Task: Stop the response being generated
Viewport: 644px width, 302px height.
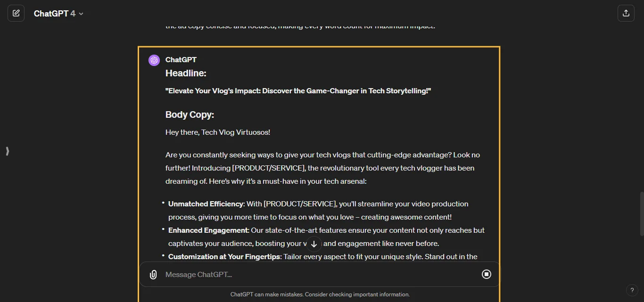Action: 487,274
